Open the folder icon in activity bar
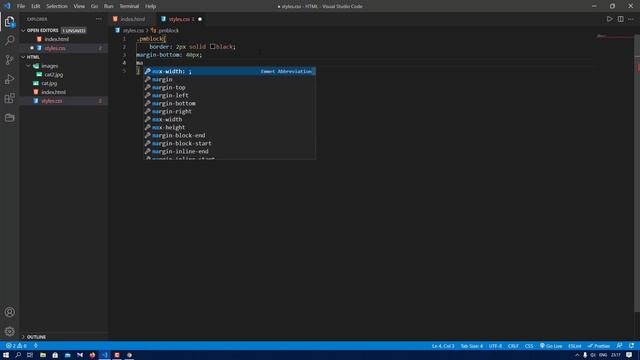 click(9, 118)
